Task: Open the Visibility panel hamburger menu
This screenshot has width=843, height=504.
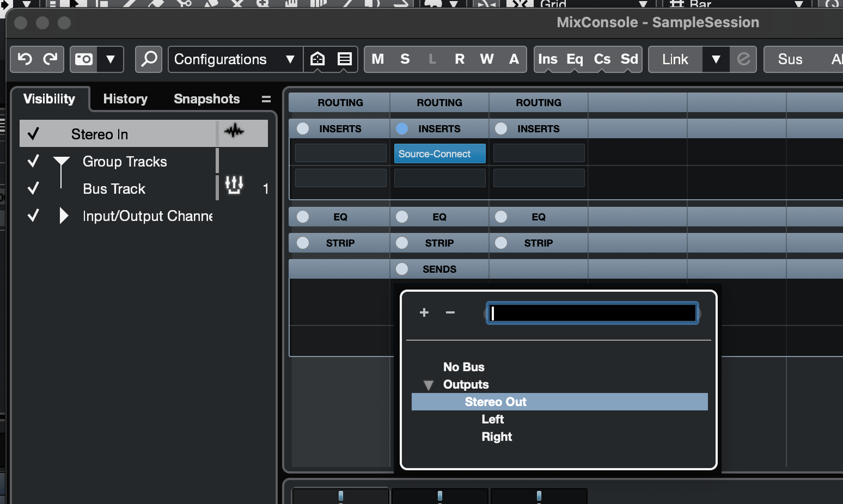Action: [x=266, y=99]
